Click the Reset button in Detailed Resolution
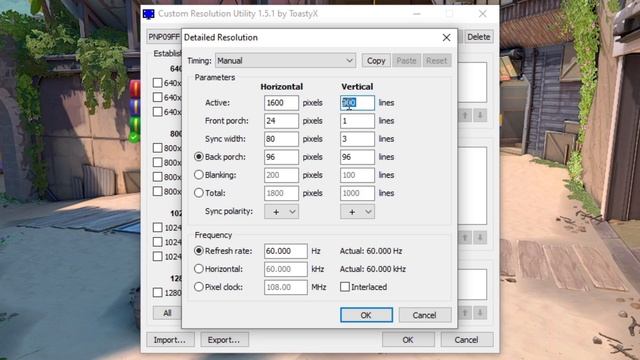Image resolution: width=640 pixels, height=360 pixels. (x=437, y=61)
